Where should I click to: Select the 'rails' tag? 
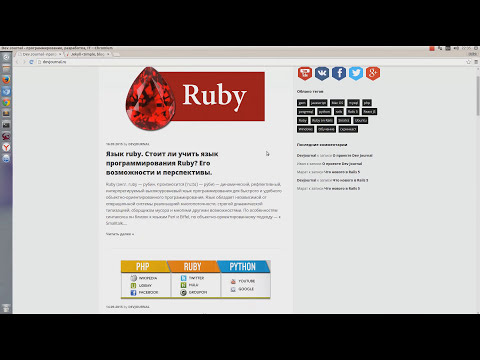[x=339, y=112]
